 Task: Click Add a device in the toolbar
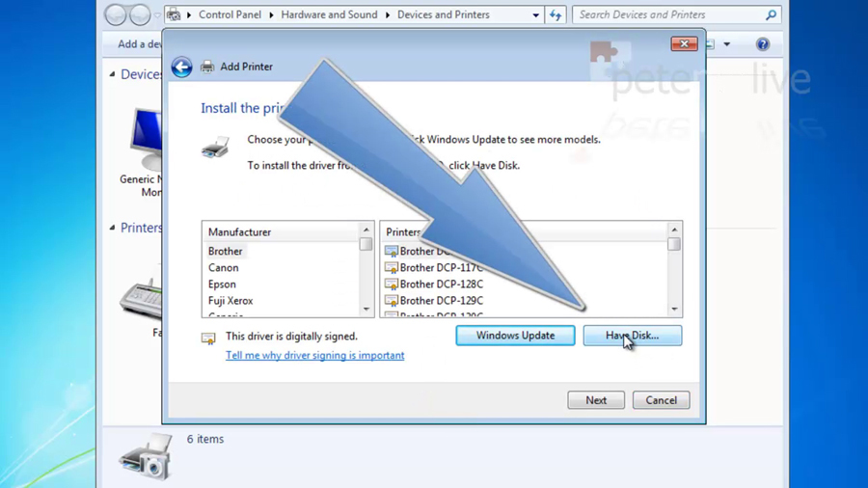[x=140, y=44]
